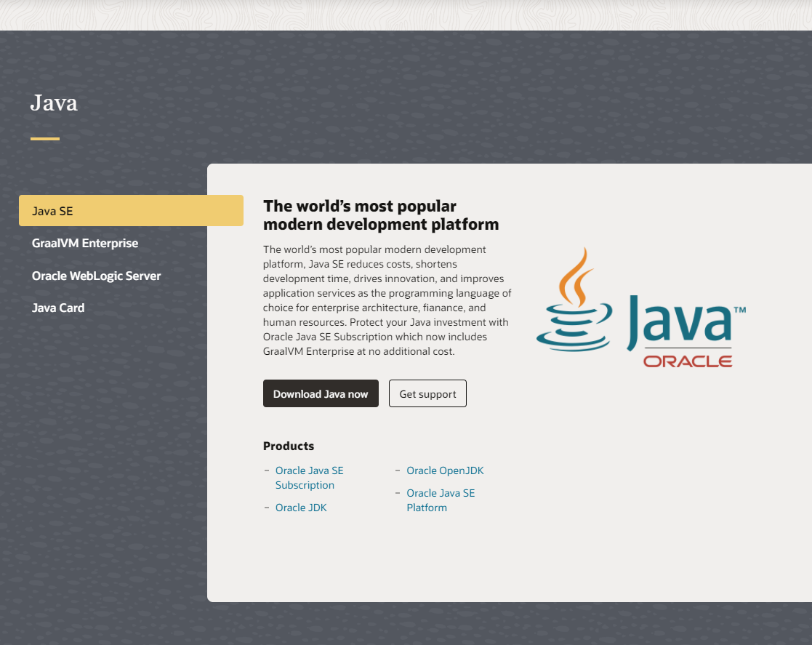
Task: Open the Java Card tab
Action: tap(58, 308)
